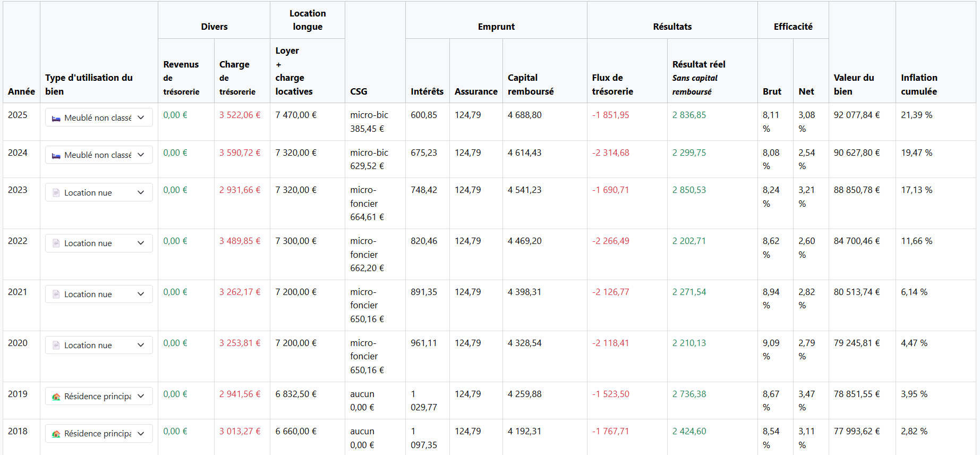Image resolution: width=980 pixels, height=455 pixels.
Task: Click the bed icon in the 2025 row
Action: pos(56,118)
